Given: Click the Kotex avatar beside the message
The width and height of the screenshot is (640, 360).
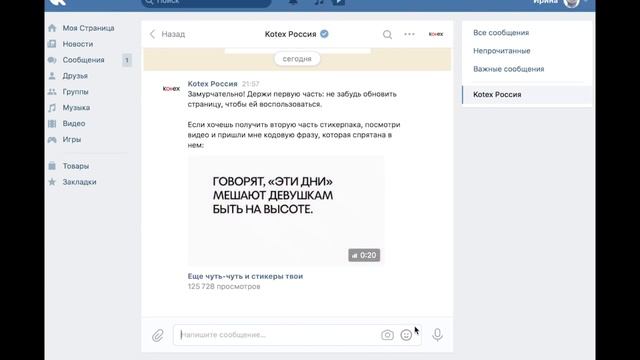Looking at the screenshot, I should pos(171,89).
